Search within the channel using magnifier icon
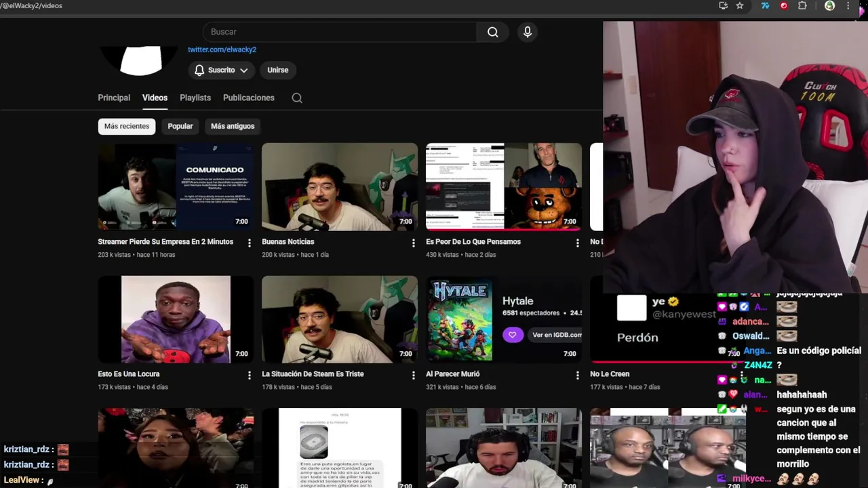868x488 pixels. (x=297, y=98)
